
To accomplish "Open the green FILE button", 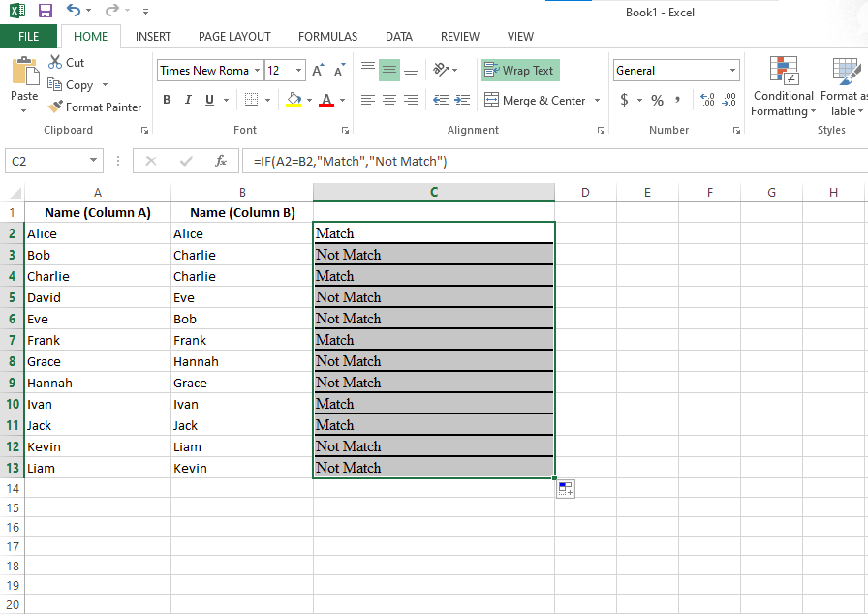I will click(x=28, y=37).
